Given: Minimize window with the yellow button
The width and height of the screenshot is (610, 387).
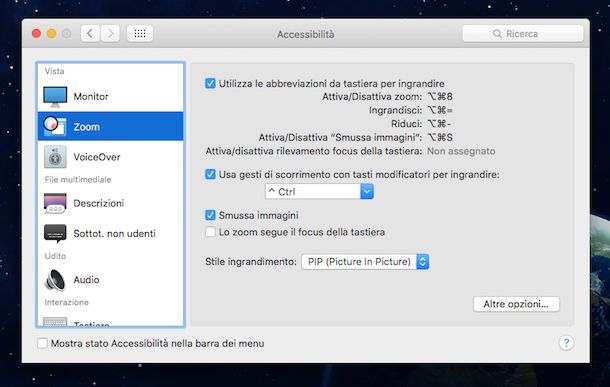Looking at the screenshot, I should coord(51,34).
